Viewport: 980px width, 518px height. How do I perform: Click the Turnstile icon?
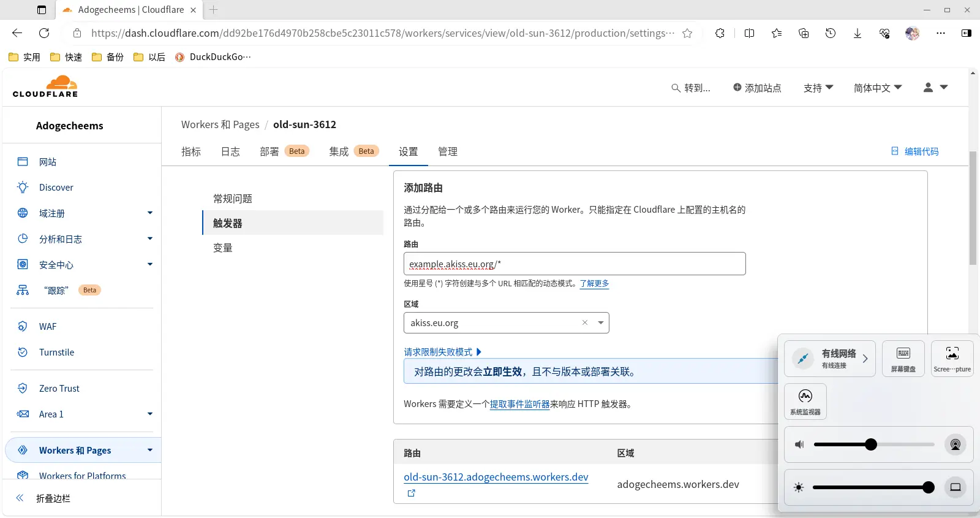[23, 352]
